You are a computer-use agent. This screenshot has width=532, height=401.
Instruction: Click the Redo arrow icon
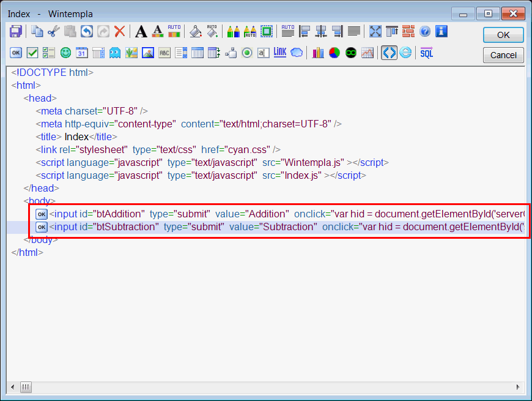103,32
